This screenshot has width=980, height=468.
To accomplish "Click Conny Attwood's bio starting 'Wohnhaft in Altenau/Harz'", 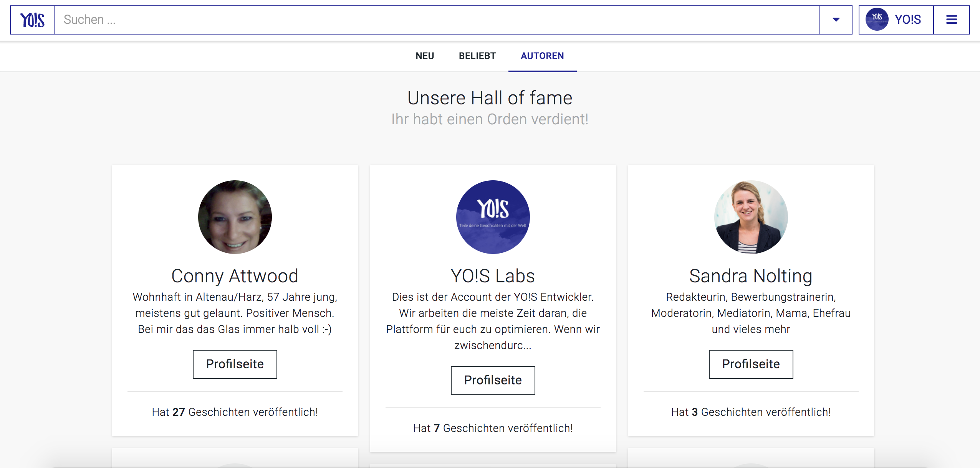I will coord(235,313).
